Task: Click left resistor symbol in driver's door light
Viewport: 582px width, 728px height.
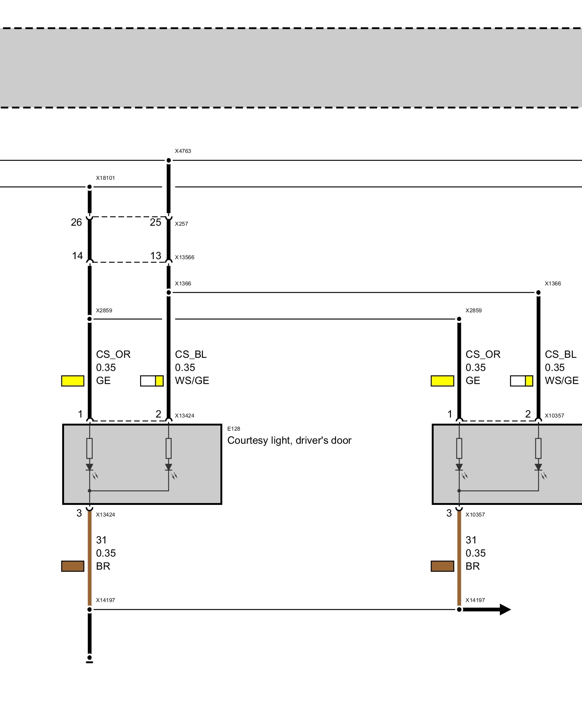Action: click(89, 448)
